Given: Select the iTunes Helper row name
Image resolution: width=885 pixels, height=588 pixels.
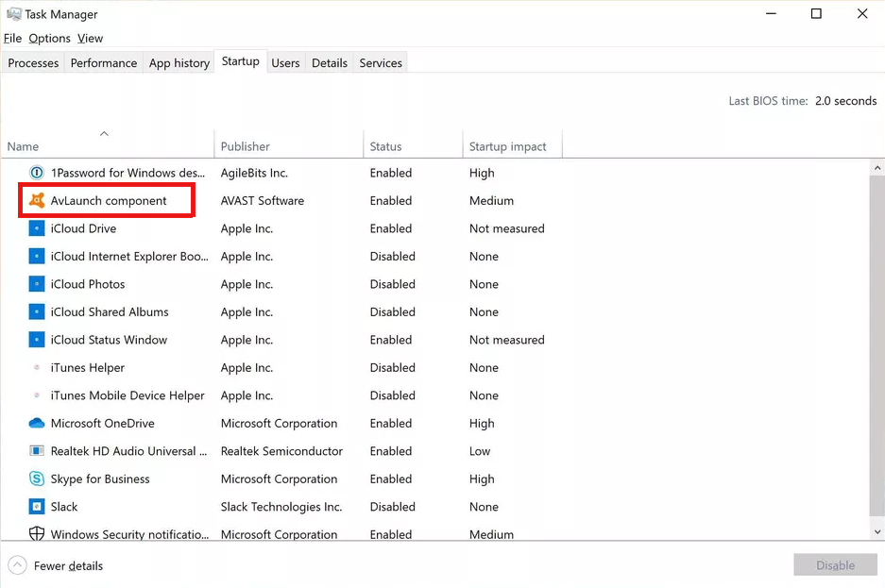Looking at the screenshot, I should [x=88, y=367].
